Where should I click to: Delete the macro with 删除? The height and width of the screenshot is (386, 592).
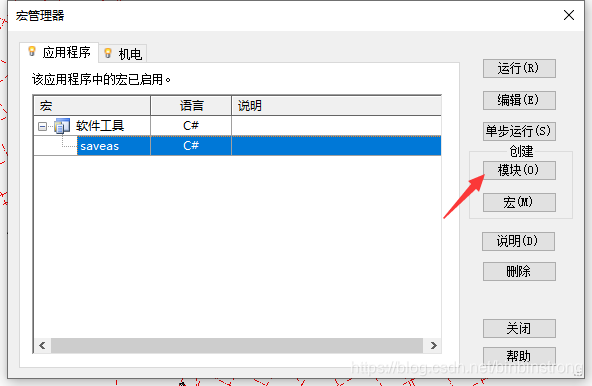519,271
